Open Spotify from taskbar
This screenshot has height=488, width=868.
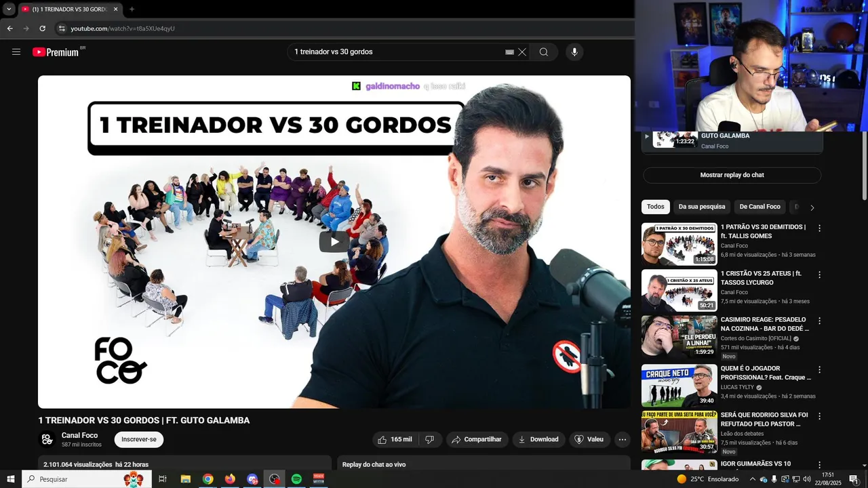[296, 479]
